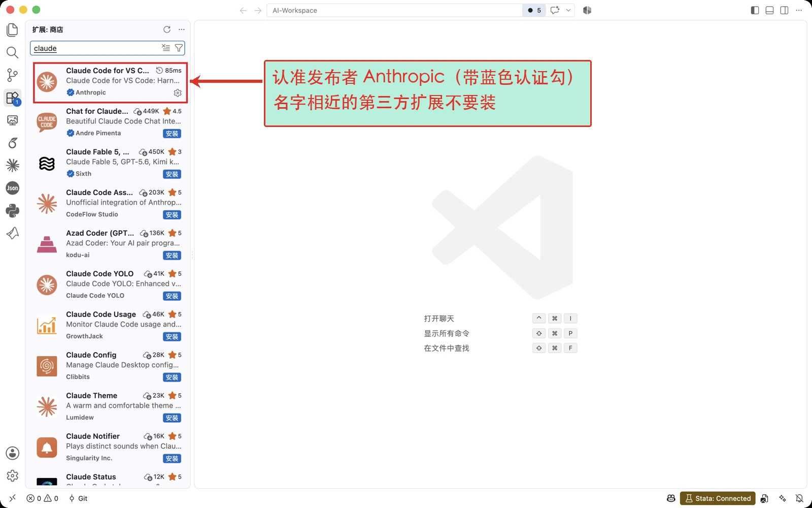The width and height of the screenshot is (812, 508).
Task: Click the Chat for Claude extension logo
Action: tap(47, 122)
